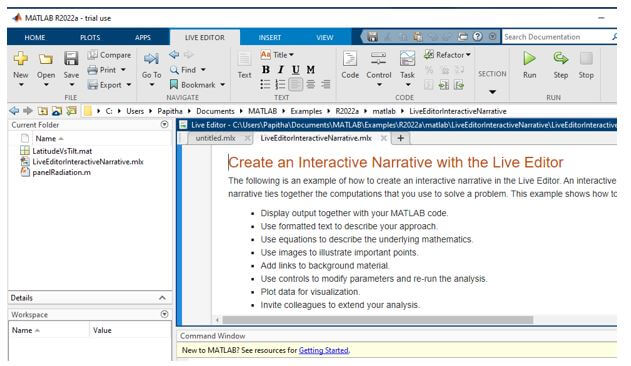The image size is (631, 366).
Task: Click the Open folder icon
Action: pos(46,59)
